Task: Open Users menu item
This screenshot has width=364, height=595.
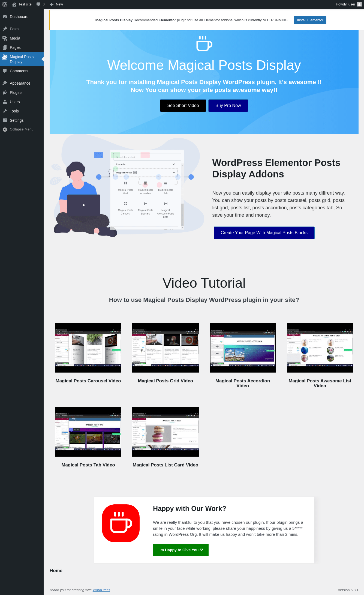Action: [x=22, y=102]
